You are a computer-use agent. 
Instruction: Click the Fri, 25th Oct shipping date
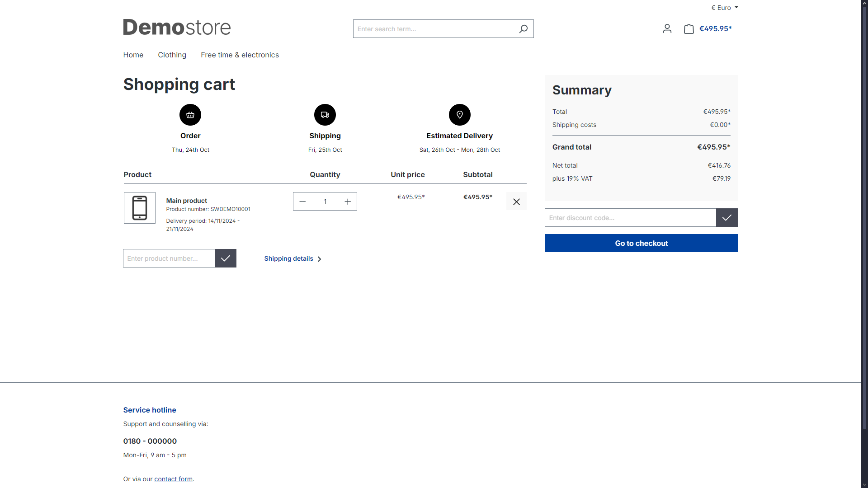click(x=325, y=150)
